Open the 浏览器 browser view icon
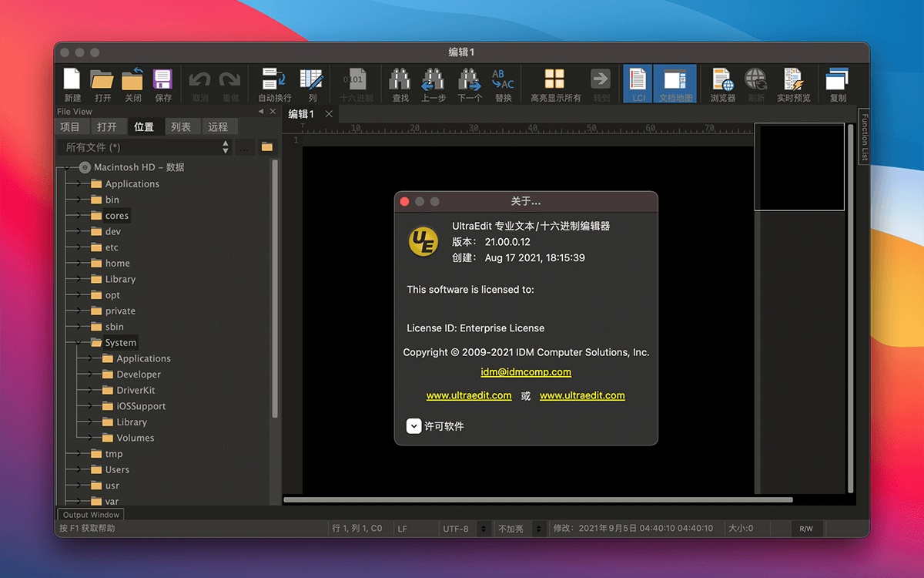Screen dimensions: 924x578 [721, 81]
